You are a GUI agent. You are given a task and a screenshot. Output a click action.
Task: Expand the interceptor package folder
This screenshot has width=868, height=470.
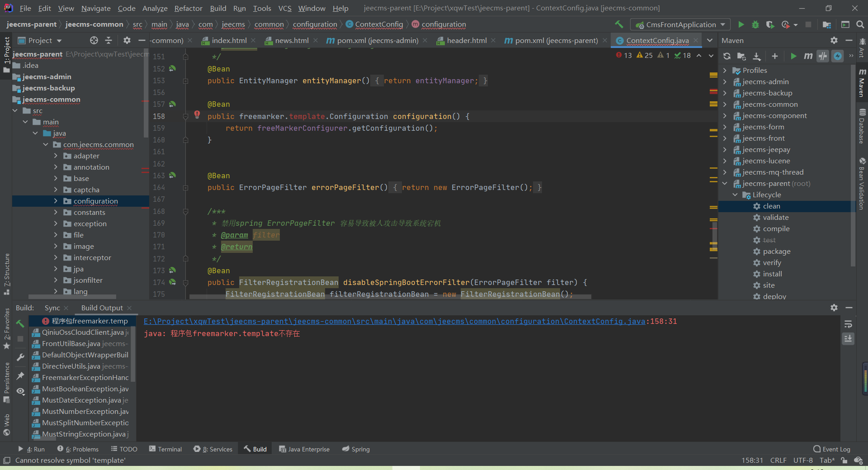56,258
